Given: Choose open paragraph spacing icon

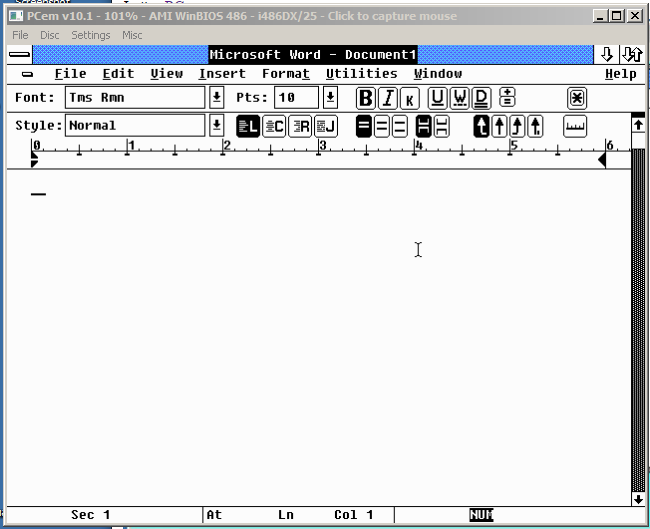Looking at the screenshot, I should [x=441, y=126].
